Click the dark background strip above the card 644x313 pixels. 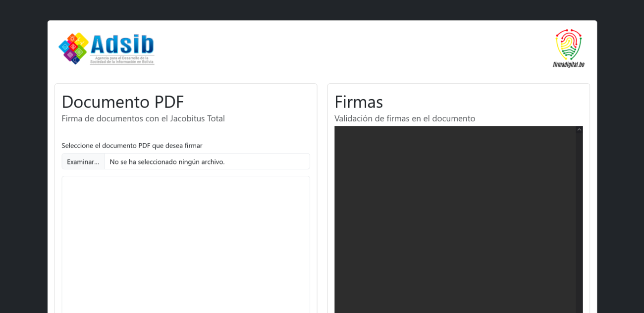[x=322, y=10]
